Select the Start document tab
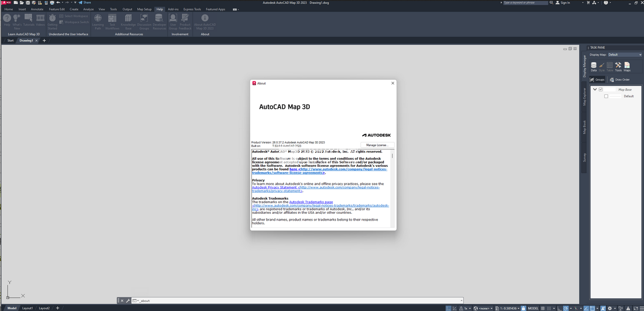The width and height of the screenshot is (644, 311). (x=10, y=41)
